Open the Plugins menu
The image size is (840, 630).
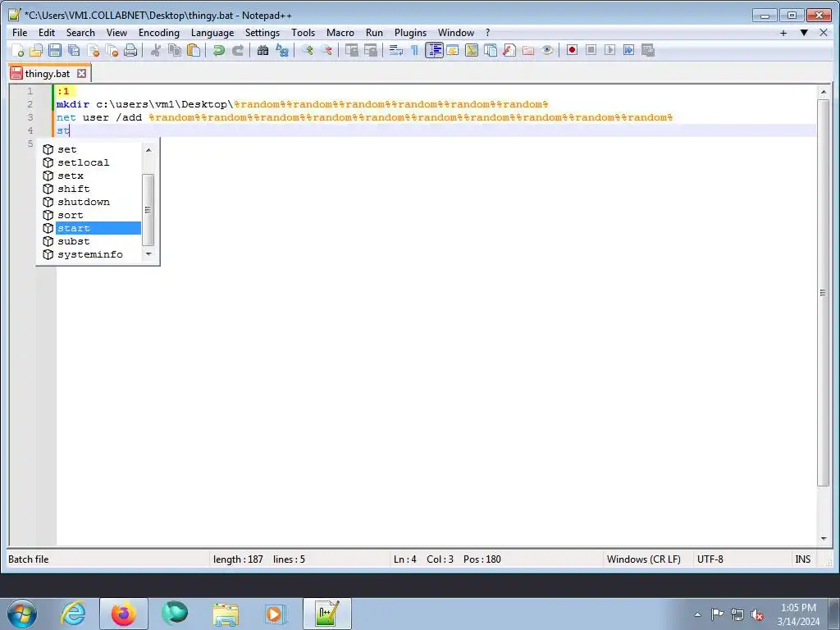coord(410,33)
